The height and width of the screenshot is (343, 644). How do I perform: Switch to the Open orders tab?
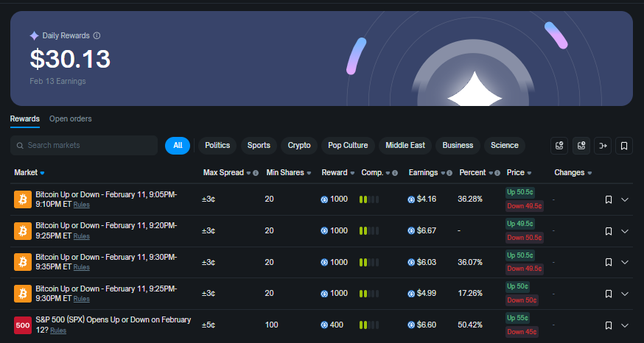[71, 119]
